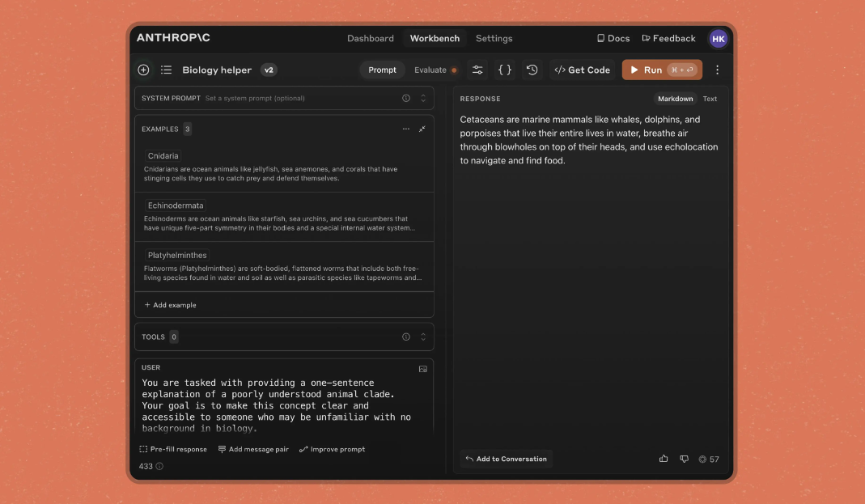Click Improve prompt

click(332, 450)
